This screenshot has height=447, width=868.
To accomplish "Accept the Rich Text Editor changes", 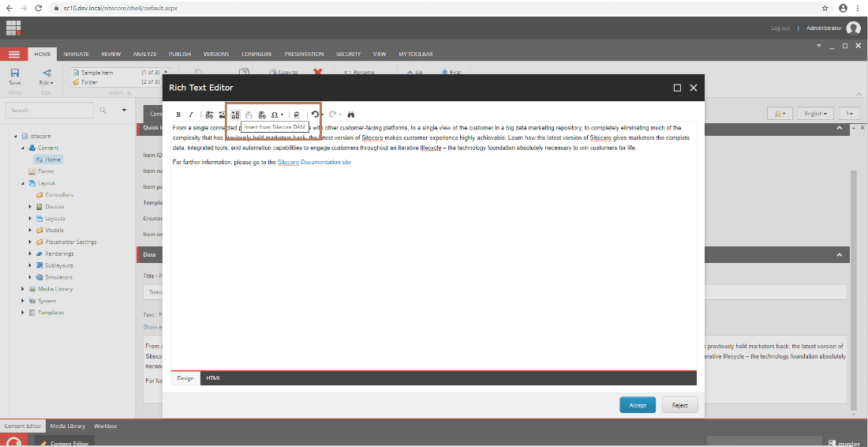I will point(638,405).
